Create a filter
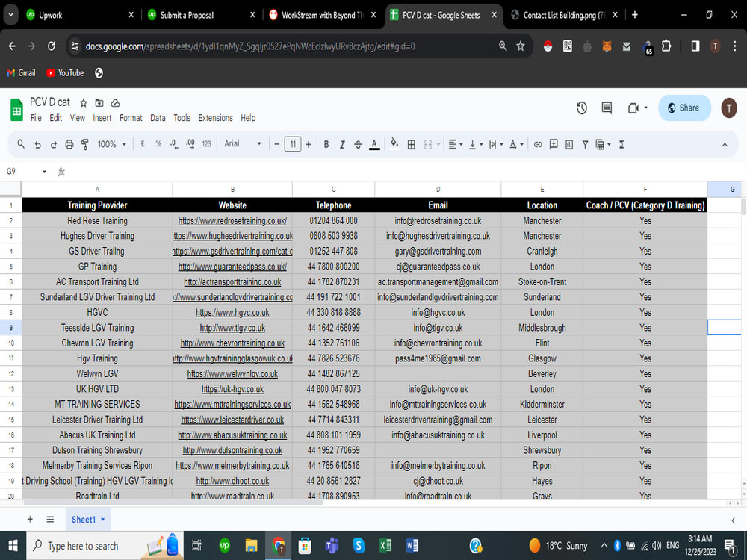Image resolution: width=747 pixels, height=560 pixels. tap(585, 144)
